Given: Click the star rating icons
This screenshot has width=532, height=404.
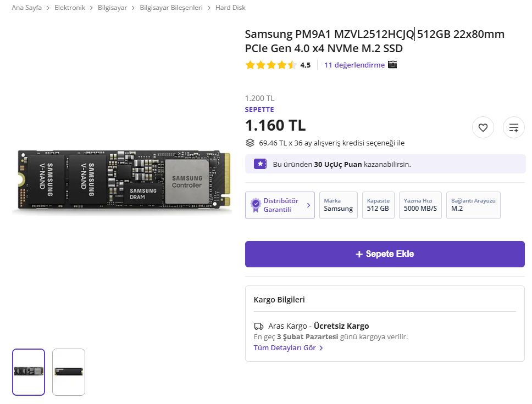Looking at the screenshot, I should (x=271, y=65).
